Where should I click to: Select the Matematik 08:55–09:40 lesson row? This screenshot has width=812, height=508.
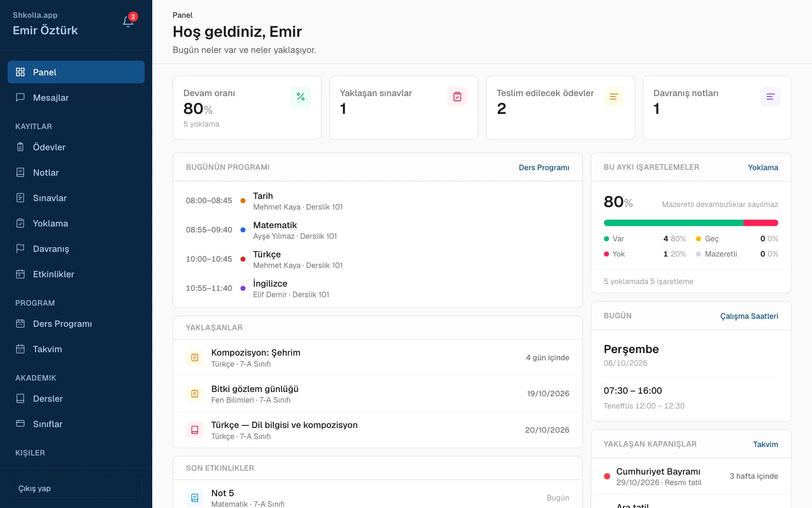pos(378,230)
